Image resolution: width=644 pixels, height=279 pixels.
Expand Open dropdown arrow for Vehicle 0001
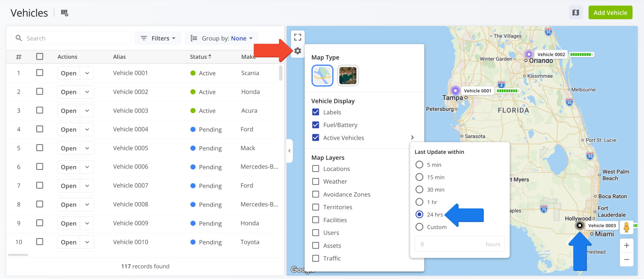tap(87, 73)
